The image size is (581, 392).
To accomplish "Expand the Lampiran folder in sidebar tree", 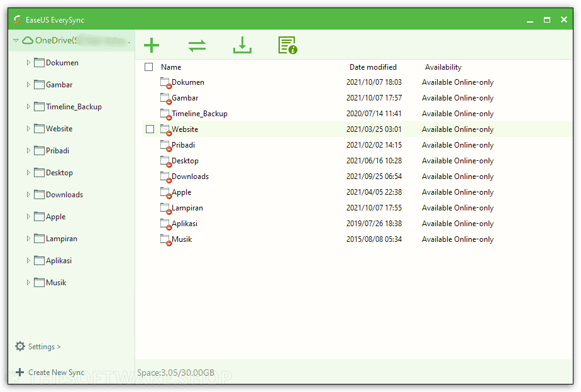I will tap(28, 239).
